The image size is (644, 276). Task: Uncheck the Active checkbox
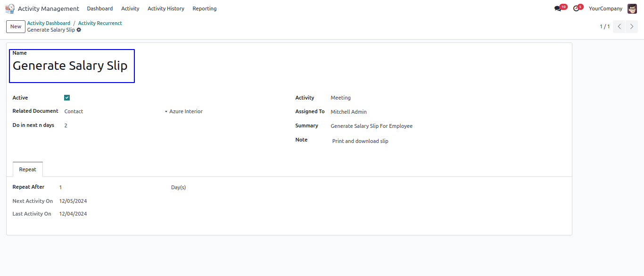coord(67,98)
